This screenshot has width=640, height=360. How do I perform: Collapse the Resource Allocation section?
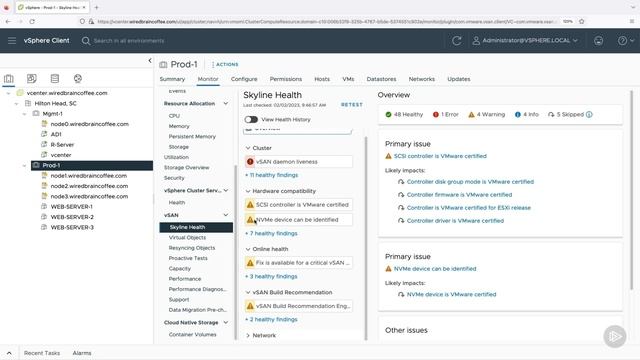[225, 104]
